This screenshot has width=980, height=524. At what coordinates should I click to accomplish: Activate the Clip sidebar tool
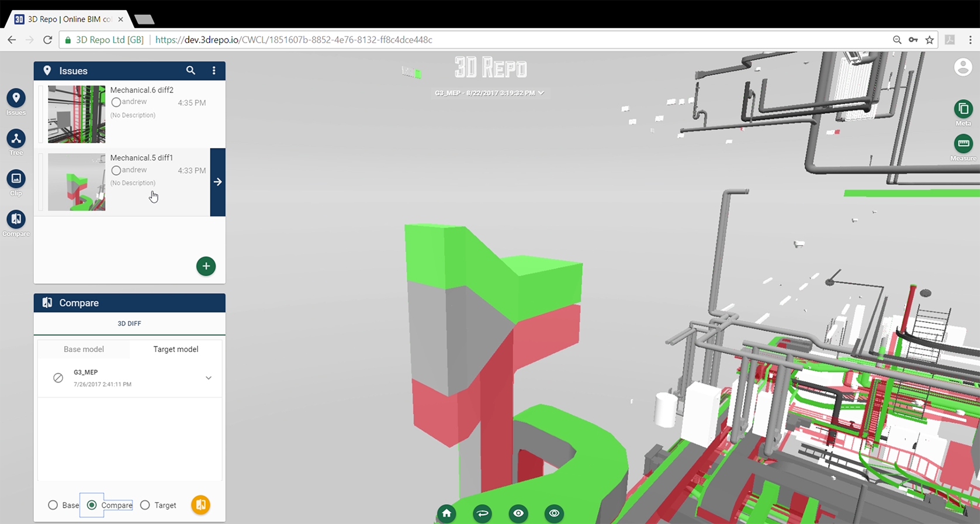(x=16, y=178)
